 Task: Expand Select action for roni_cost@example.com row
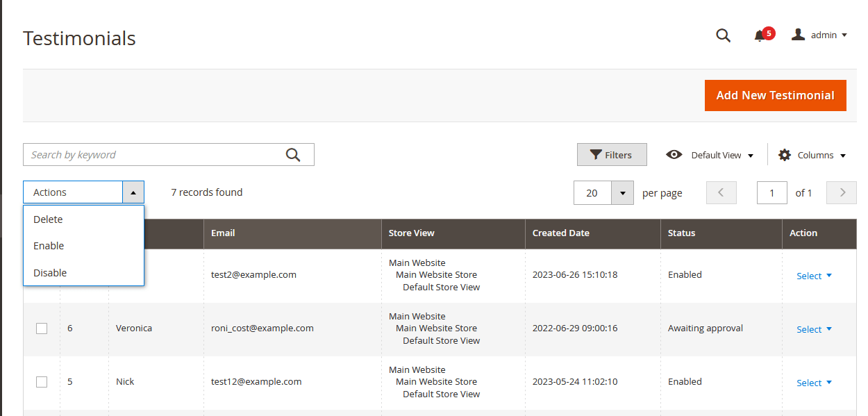pyautogui.click(x=813, y=329)
